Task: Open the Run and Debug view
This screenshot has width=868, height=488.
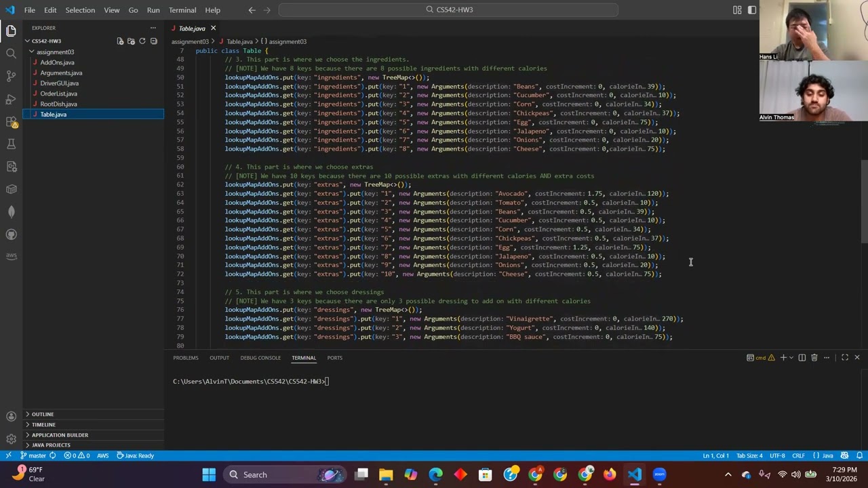Action: pyautogui.click(x=11, y=99)
